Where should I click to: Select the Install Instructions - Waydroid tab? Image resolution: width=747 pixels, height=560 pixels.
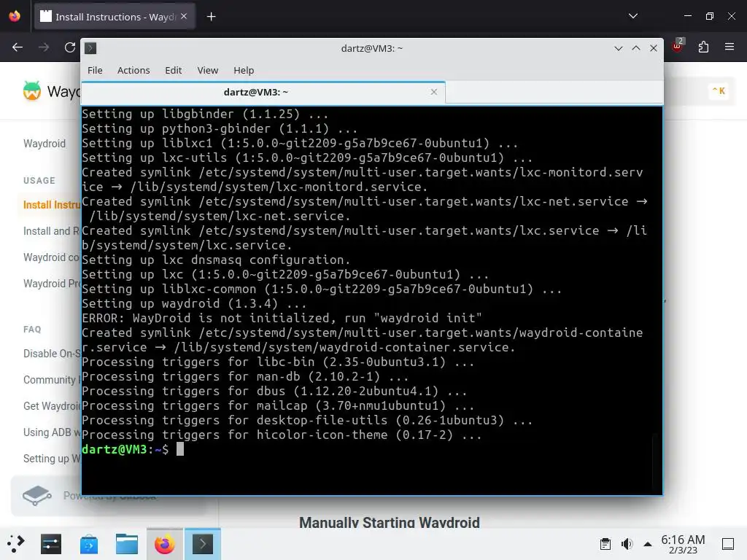[x=115, y=17]
